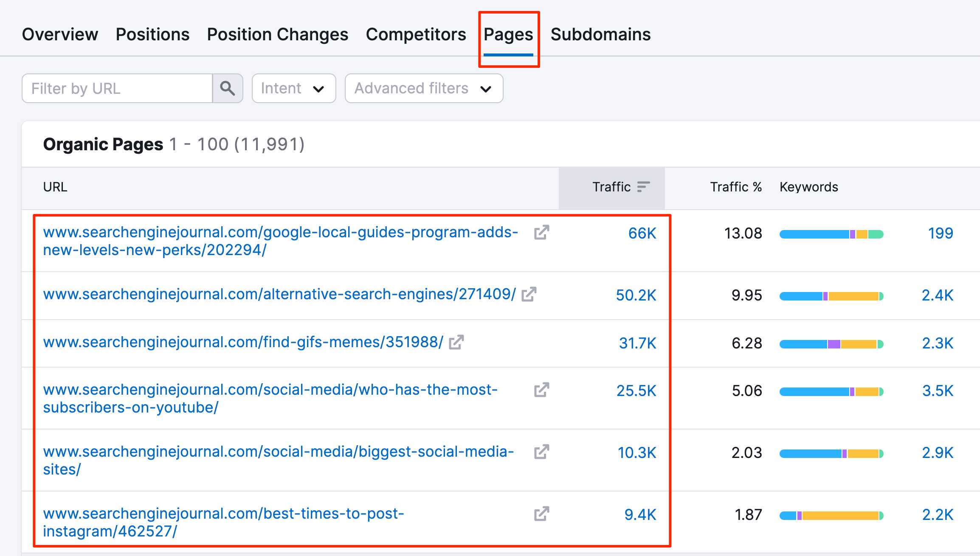The width and height of the screenshot is (980, 556).
Task: Open external link for best-times-to-post-instagram URL
Action: point(541,514)
